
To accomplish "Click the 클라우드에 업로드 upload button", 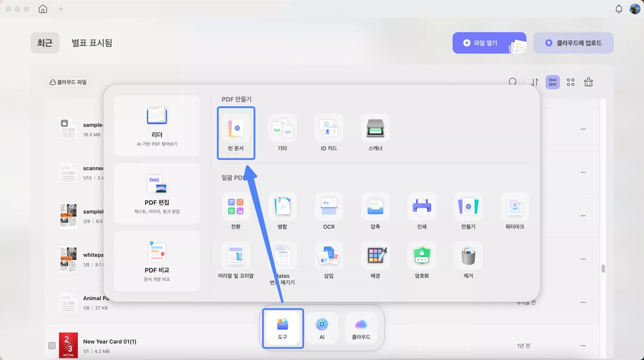I will [x=573, y=43].
